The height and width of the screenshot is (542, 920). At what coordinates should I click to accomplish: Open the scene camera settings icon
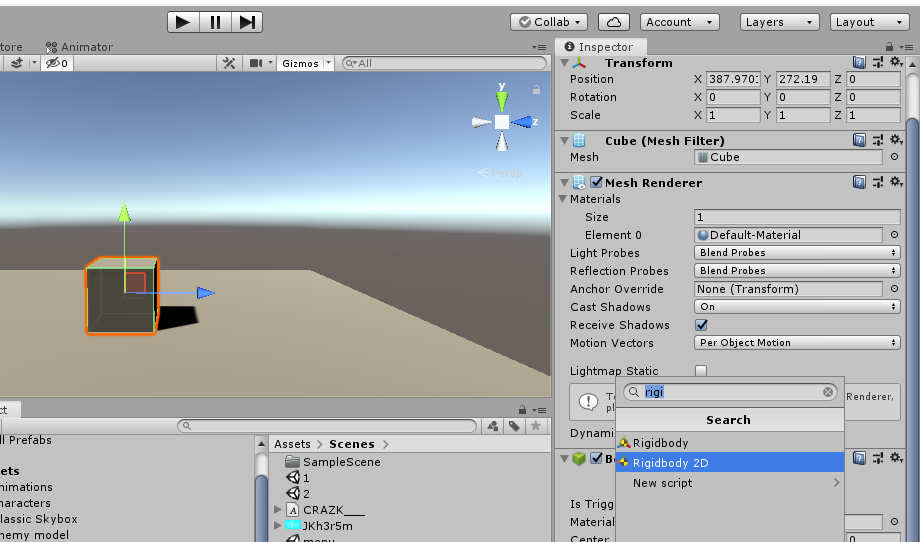click(256, 63)
